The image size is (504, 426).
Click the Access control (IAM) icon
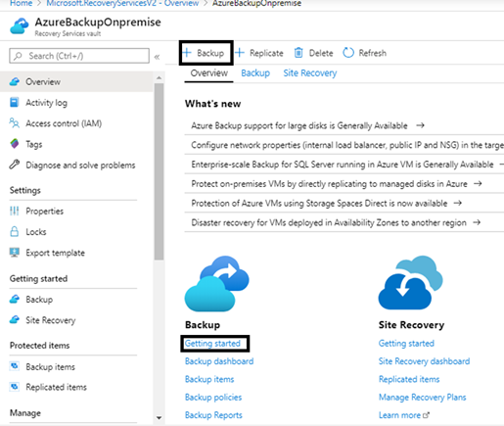15,123
